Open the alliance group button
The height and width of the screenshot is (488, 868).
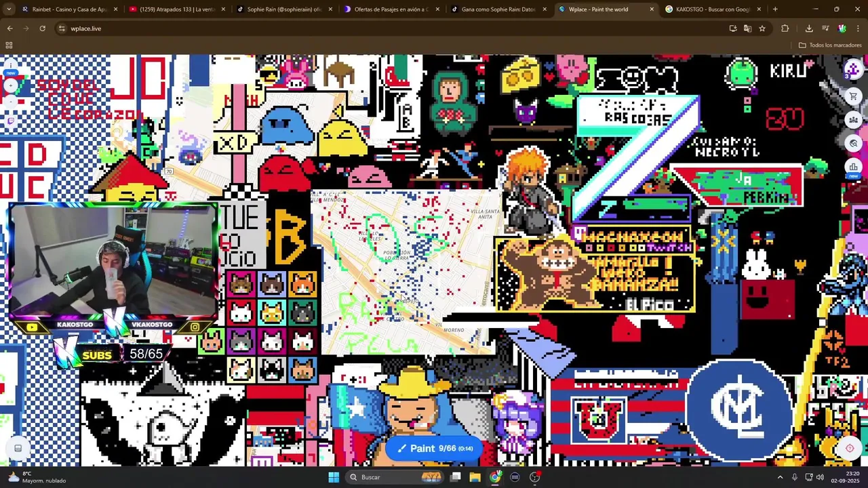click(x=853, y=120)
